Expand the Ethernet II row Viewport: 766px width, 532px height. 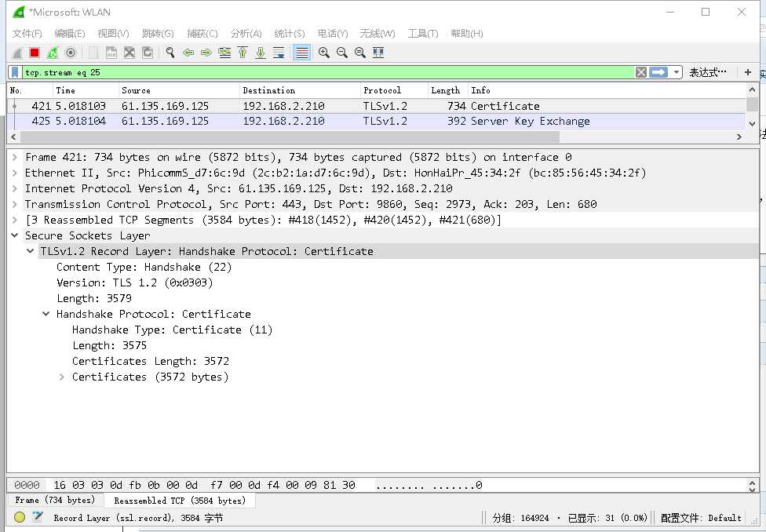pyautogui.click(x=15, y=173)
